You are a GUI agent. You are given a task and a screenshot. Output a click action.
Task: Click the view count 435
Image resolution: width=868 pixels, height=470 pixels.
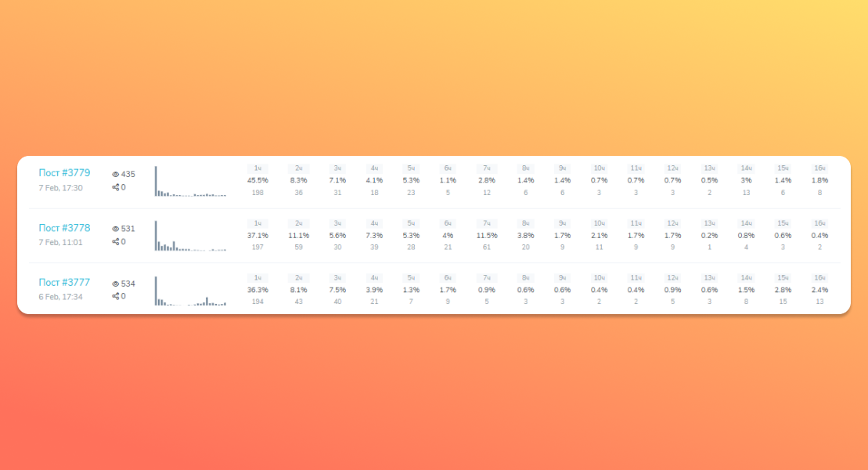tap(128, 174)
